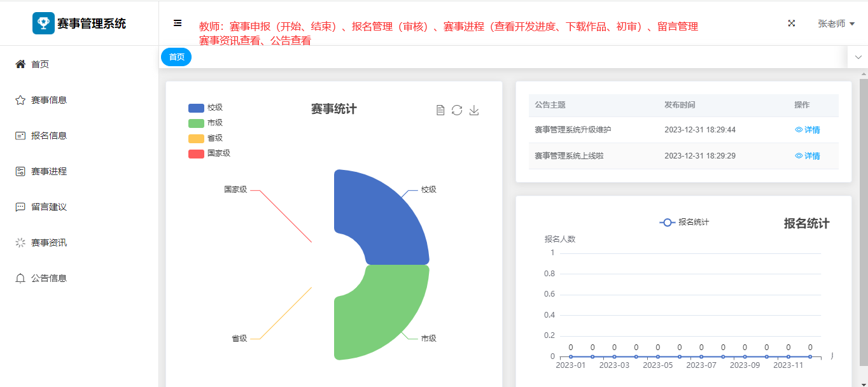Click the page vertical scrollbar
Image resolution: width=868 pixels, height=387 pixels.
tap(864, 223)
